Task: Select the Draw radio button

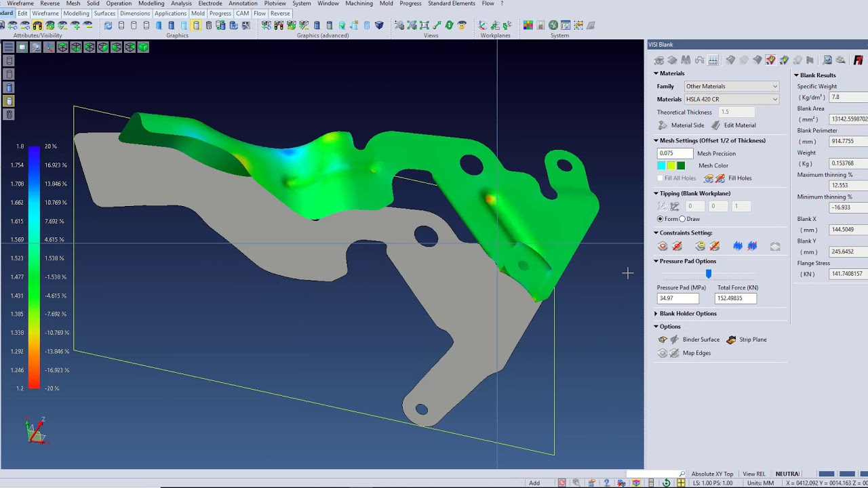Action: [682, 219]
